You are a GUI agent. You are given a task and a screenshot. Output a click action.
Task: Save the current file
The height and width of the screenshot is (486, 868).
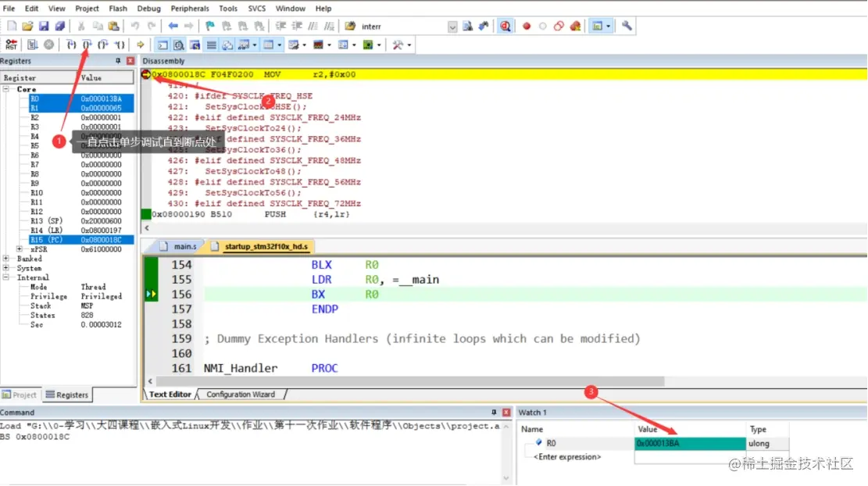point(44,26)
